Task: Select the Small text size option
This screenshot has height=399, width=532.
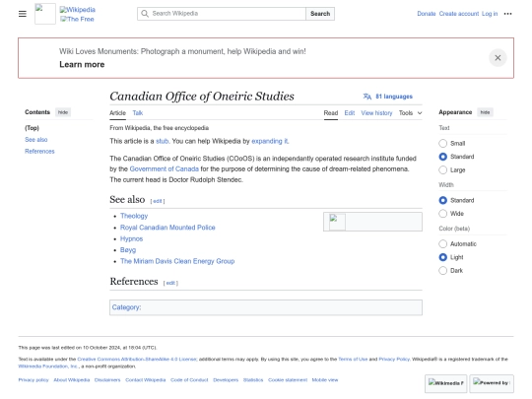Action: coord(442,143)
